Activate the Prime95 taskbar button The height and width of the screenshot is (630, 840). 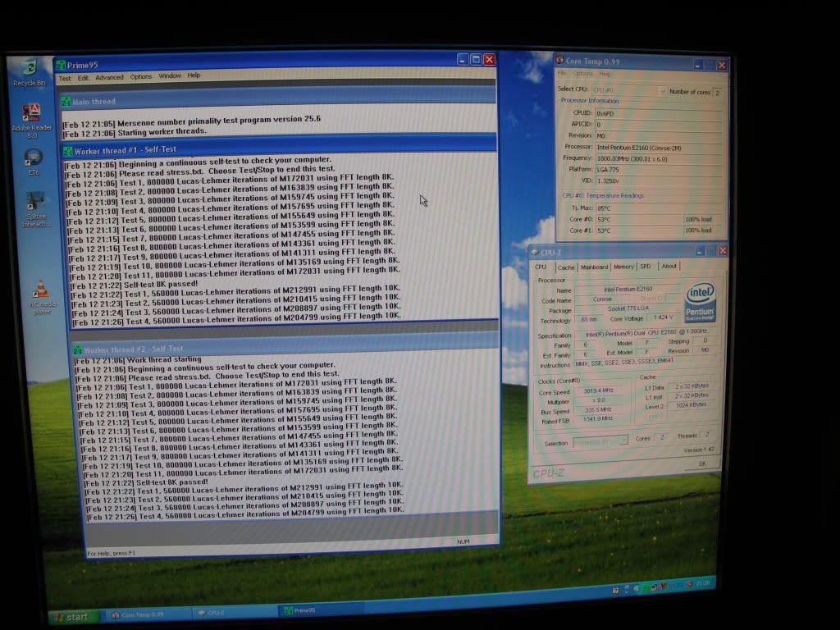coord(321,610)
